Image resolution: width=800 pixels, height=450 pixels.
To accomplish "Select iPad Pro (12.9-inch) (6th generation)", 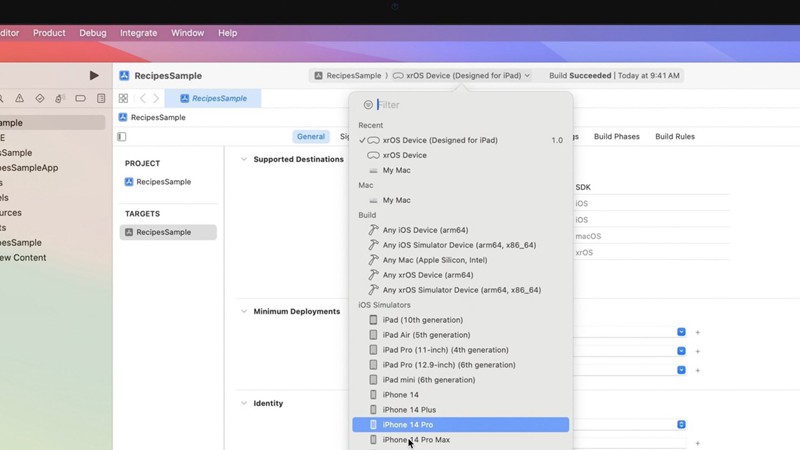I will pos(461,365).
